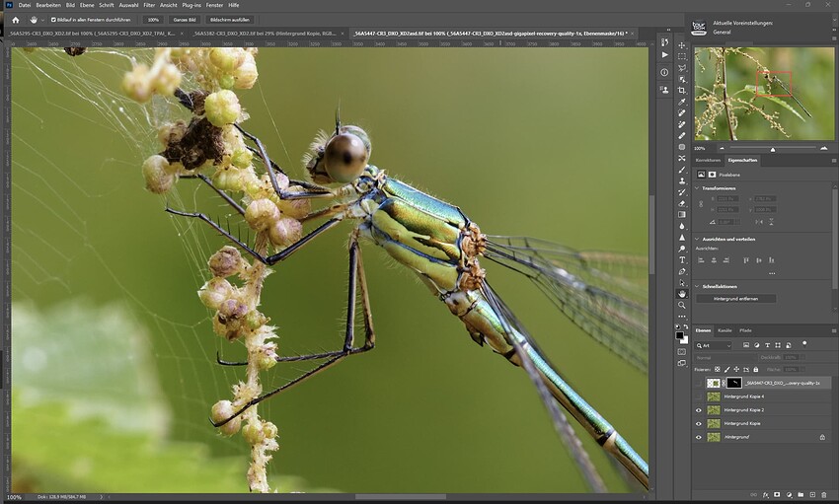Show the Hintergrund Kopie 4 layer
The width and height of the screenshot is (839, 504).
point(698,396)
